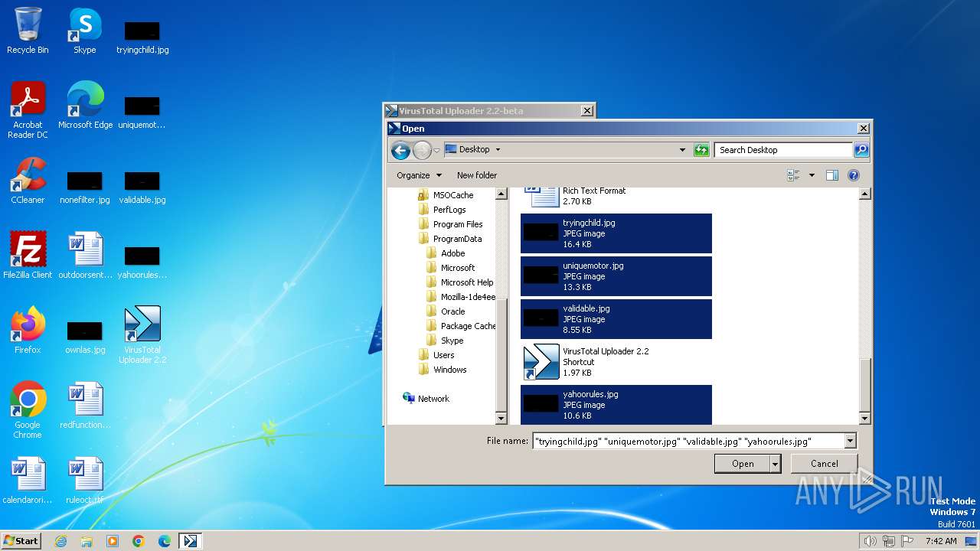
Task: Launch Skype from the desktop
Action: (x=85, y=31)
